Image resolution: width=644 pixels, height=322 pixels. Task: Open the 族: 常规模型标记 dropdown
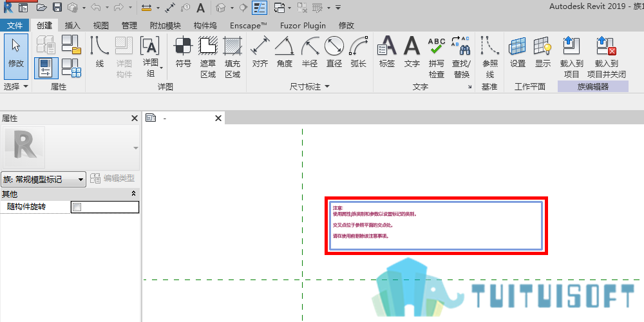coord(44,180)
